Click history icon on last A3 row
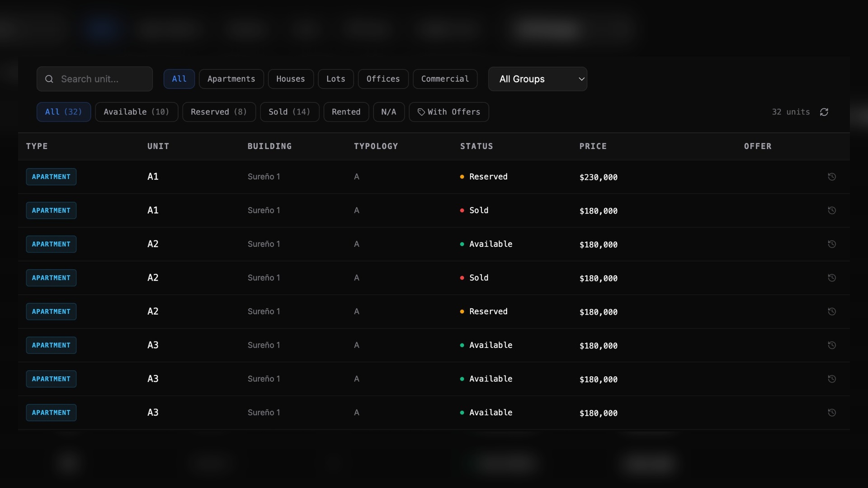Viewport: 868px width, 488px height. [832, 413]
